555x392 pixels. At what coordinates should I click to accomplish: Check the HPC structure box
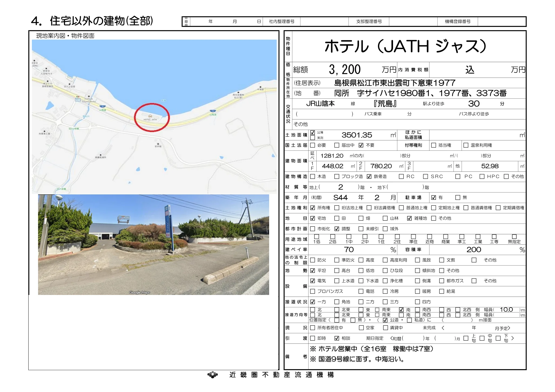tap(482, 177)
